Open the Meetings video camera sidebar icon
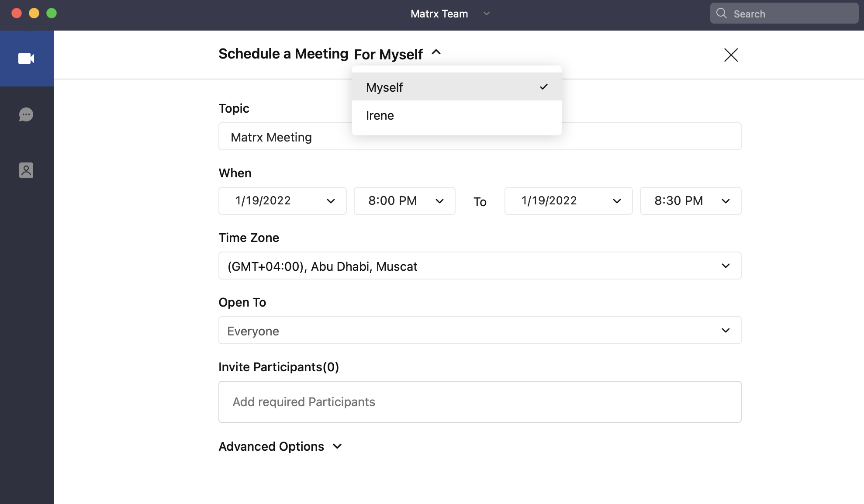Viewport: 864px width, 504px height. coord(26,59)
